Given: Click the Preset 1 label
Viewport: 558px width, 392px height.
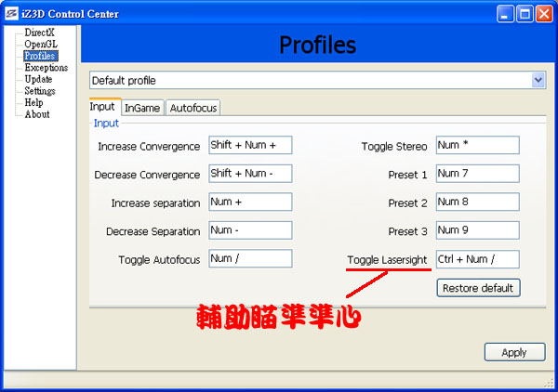Looking at the screenshot, I should (407, 175).
